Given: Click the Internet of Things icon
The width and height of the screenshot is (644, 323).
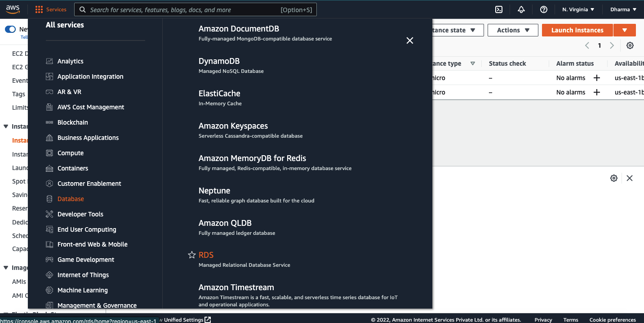Looking at the screenshot, I should pos(49,275).
